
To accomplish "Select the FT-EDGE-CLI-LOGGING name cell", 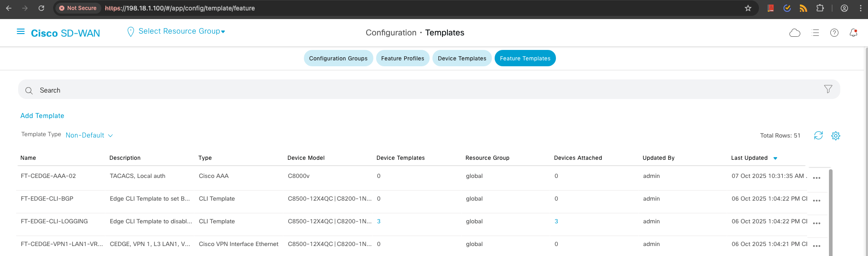I will tap(55, 222).
